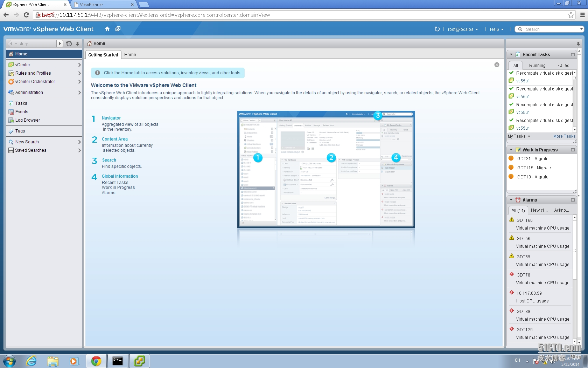Click the 10.117.60.59 host alarm icon
588x368 pixels.
click(x=512, y=293)
